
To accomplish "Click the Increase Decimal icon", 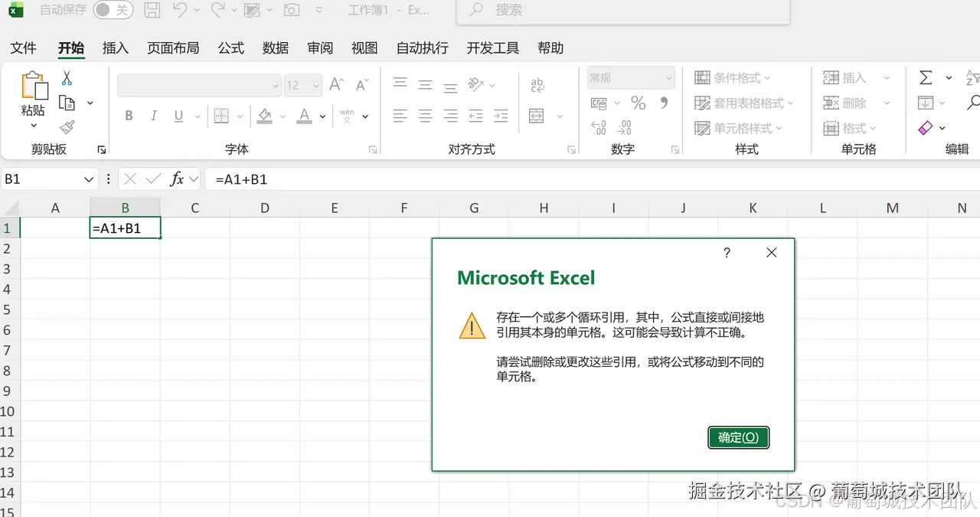I will 599,128.
